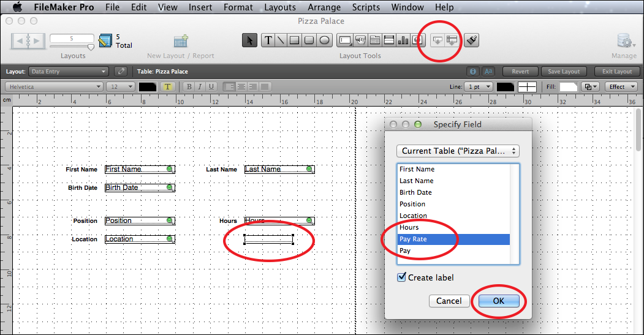Click Cancel in Specify Field dialog
This screenshot has width=644, height=335.
449,301
